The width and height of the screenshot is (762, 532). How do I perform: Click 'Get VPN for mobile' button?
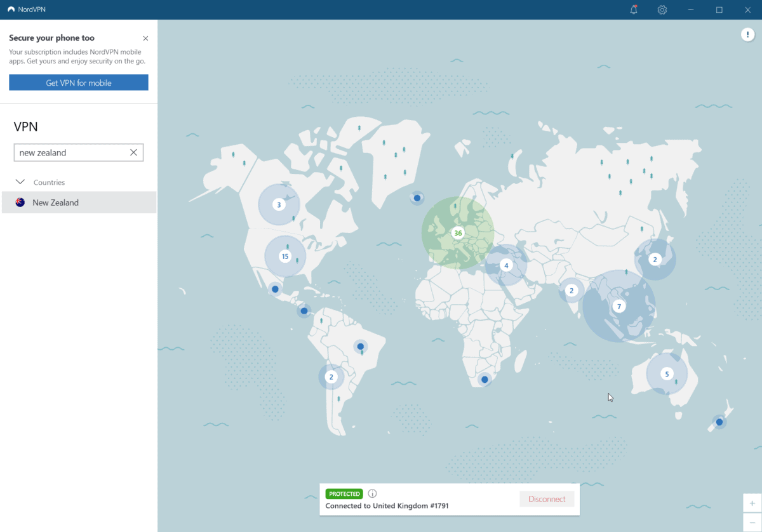point(79,83)
